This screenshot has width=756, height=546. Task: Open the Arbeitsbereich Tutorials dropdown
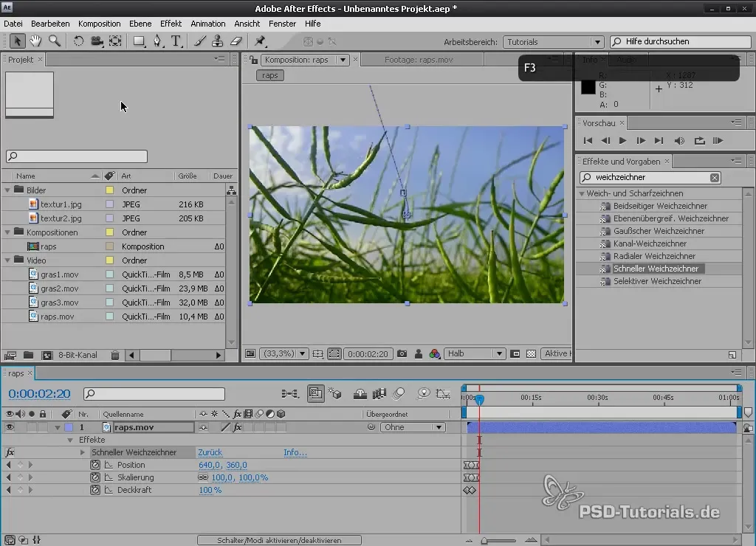tap(553, 42)
